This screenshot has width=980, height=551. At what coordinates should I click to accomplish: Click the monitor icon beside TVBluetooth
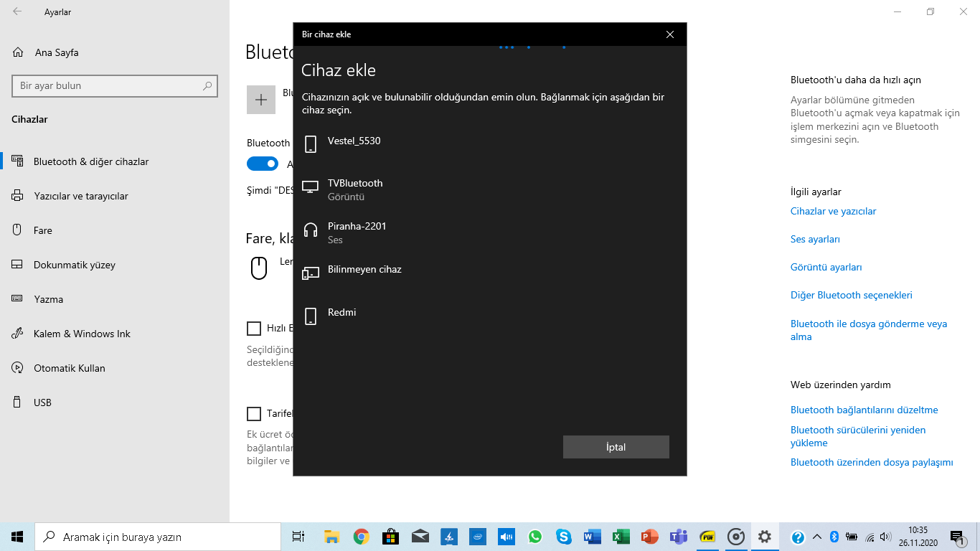coord(311,187)
